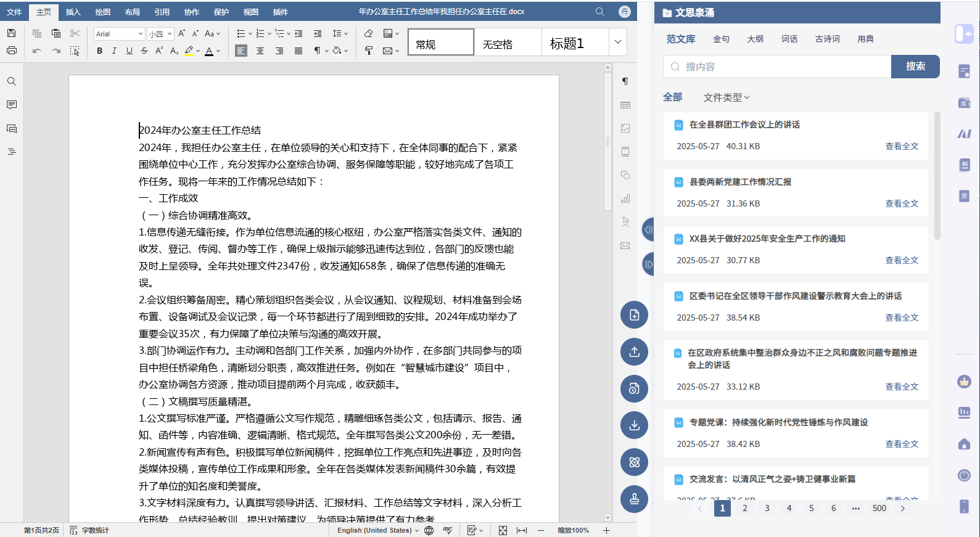Click the round upload button in plugin strip
Image resolution: width=980 pixels, height=537 pixels.
pyautogui.click(x=634, y=352)
